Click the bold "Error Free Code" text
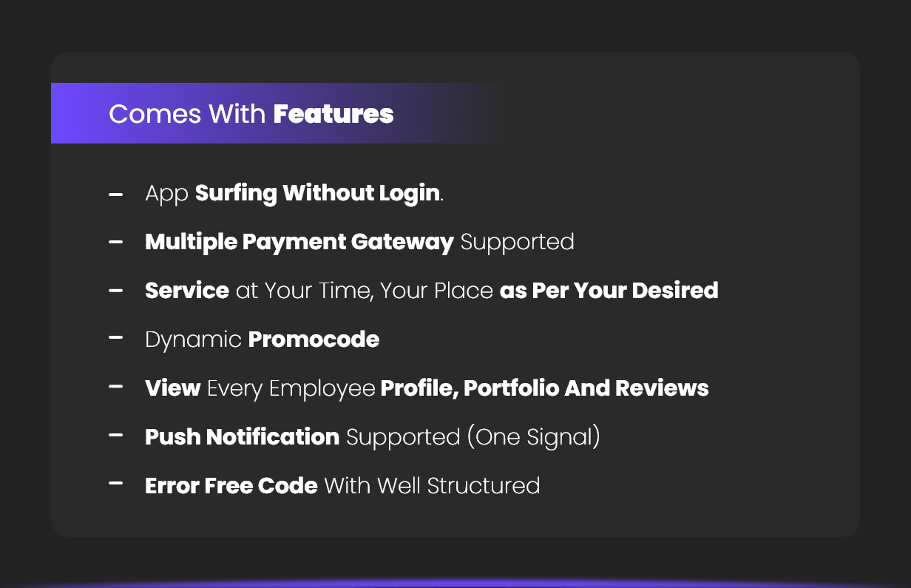 pos(231,486)
